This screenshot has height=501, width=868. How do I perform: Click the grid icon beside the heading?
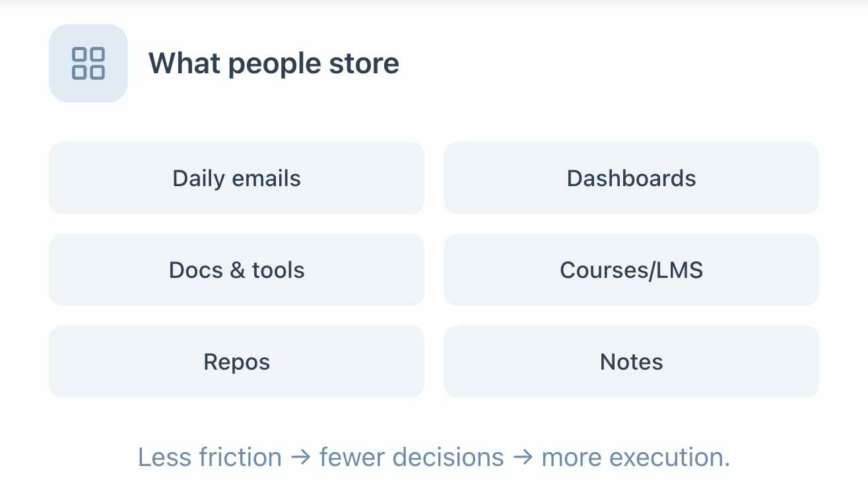[88, 63]
